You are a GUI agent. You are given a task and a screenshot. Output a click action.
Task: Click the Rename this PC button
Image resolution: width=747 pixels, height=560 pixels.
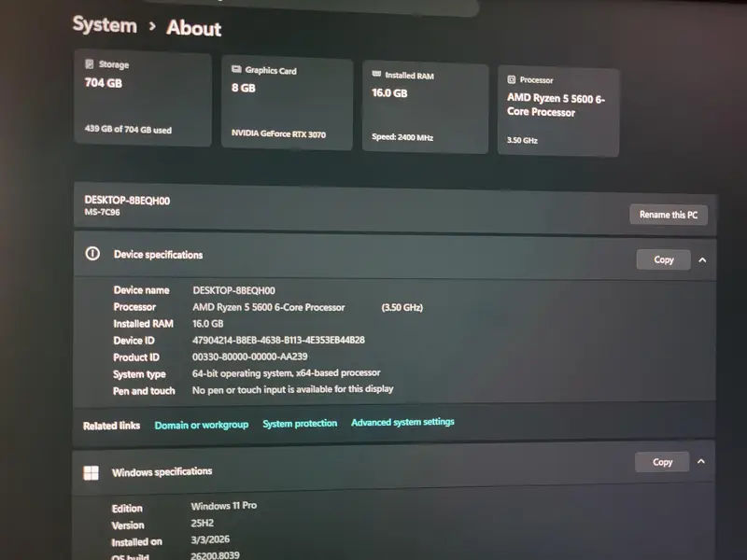(x=669, y=215)
